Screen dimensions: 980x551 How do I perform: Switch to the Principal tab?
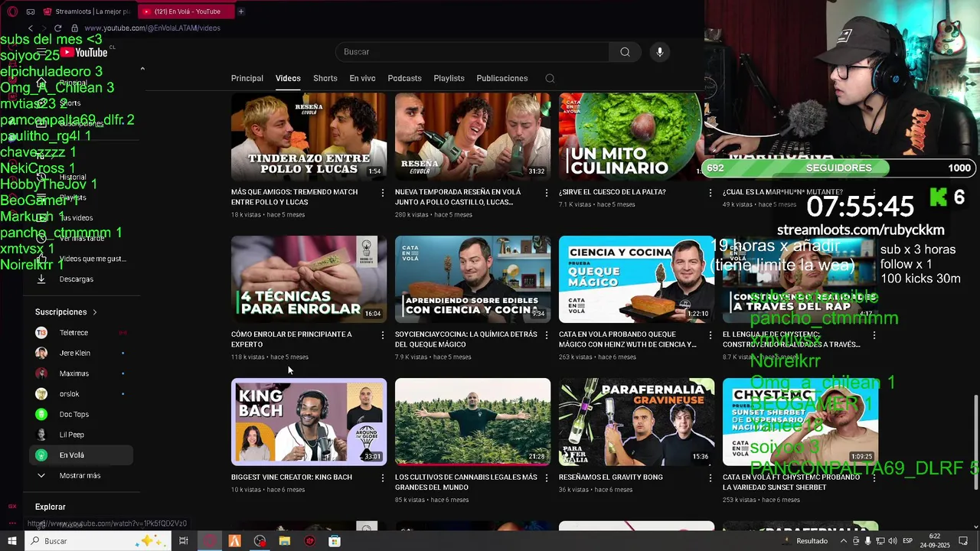[x=247, y=78]
